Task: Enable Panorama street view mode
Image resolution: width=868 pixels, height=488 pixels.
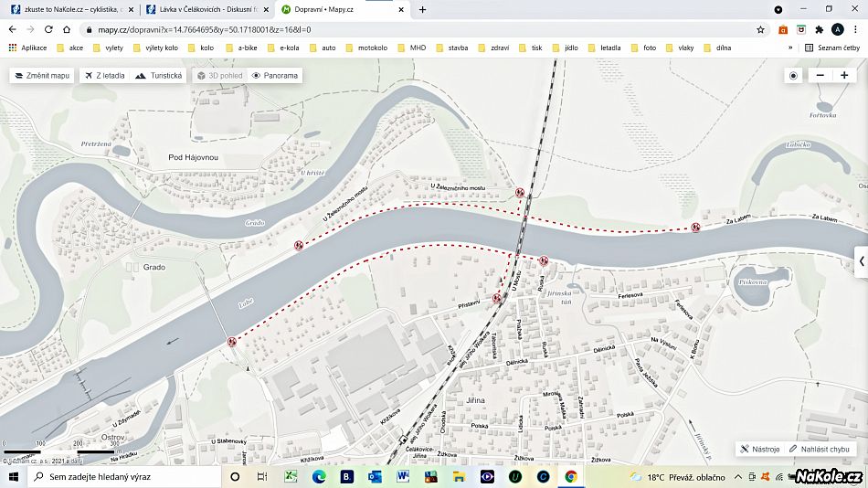Action: (275, 76)
